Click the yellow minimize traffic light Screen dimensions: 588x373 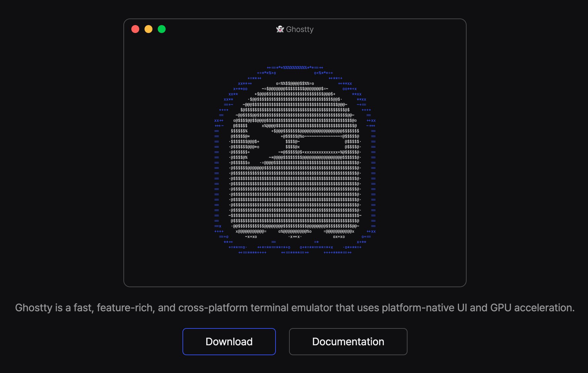coord(148,29)
